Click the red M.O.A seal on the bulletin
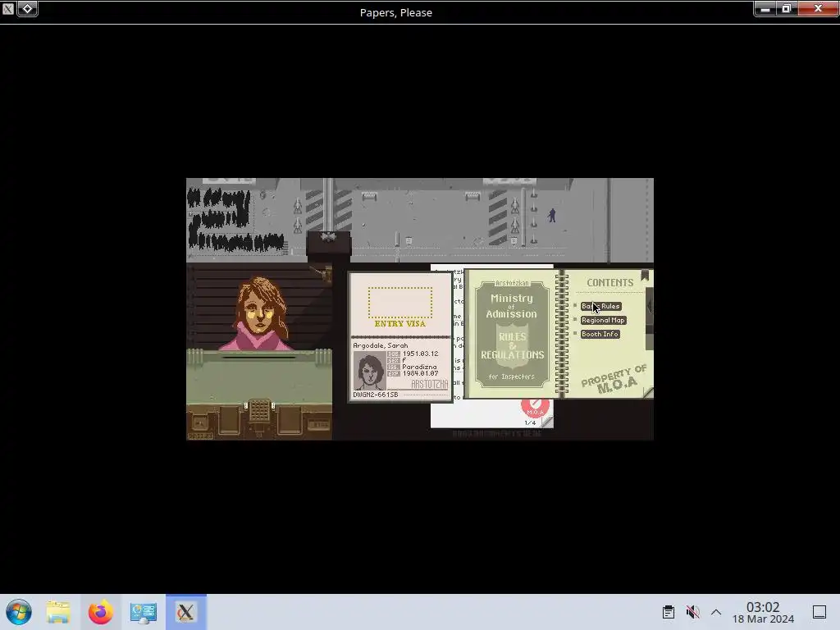This screenshot has height=630, width=840. pyautogui.click(x=535, y=408)
